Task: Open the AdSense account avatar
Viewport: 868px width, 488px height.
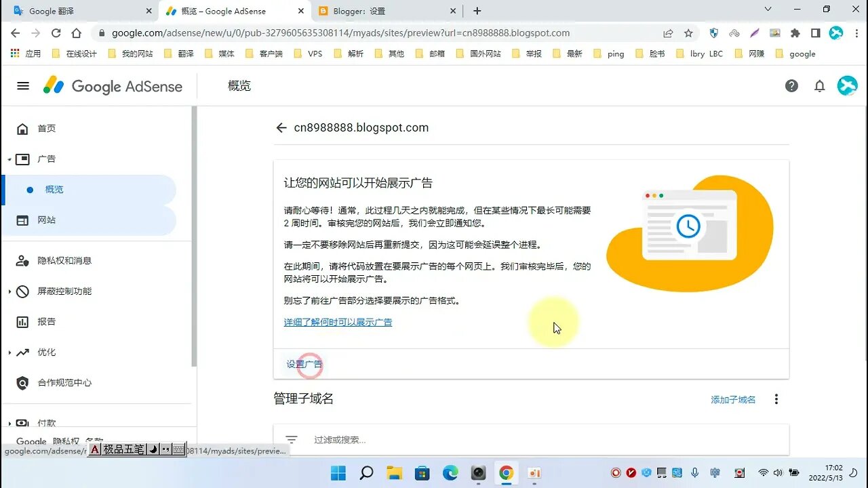Action: point(847,85)
